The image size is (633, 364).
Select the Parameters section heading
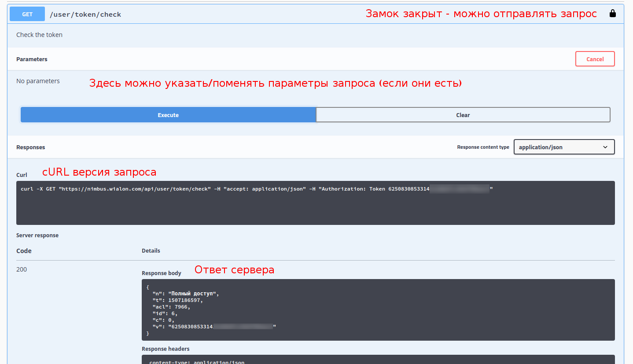coord(32,59)
